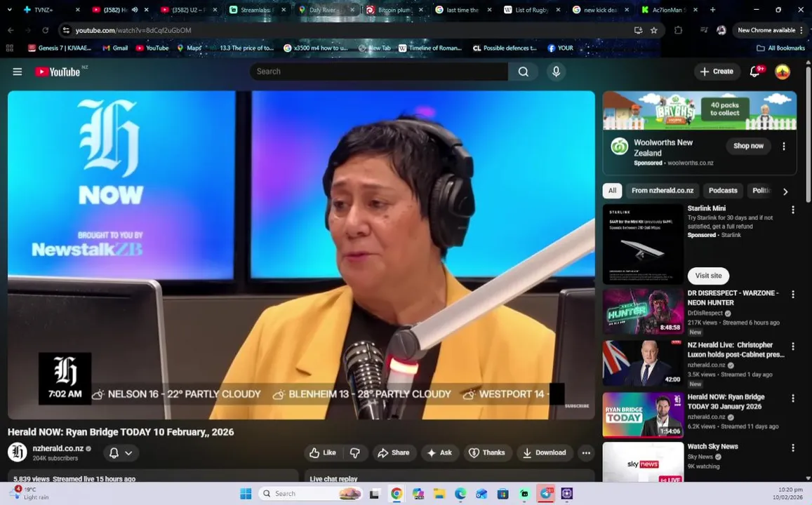Open Chrome media controls icon
Image resolution: width=812 pixels, height=505 pixels.
pyautogui.click(x=704, y=31)
